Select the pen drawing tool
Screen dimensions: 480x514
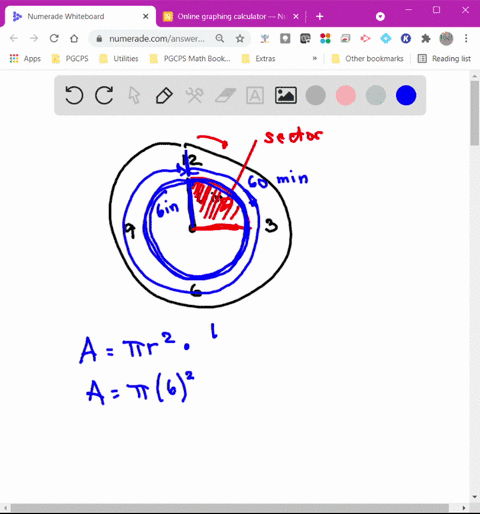[164, 95]
